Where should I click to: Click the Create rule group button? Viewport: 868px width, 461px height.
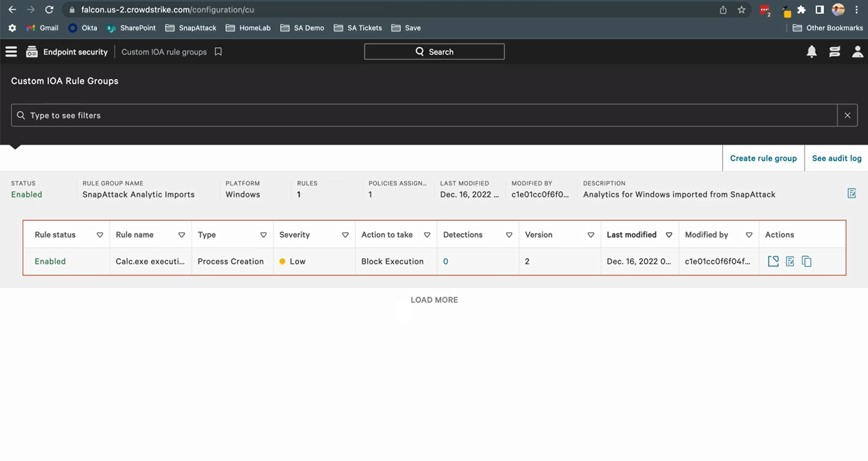tap(763, 158)
